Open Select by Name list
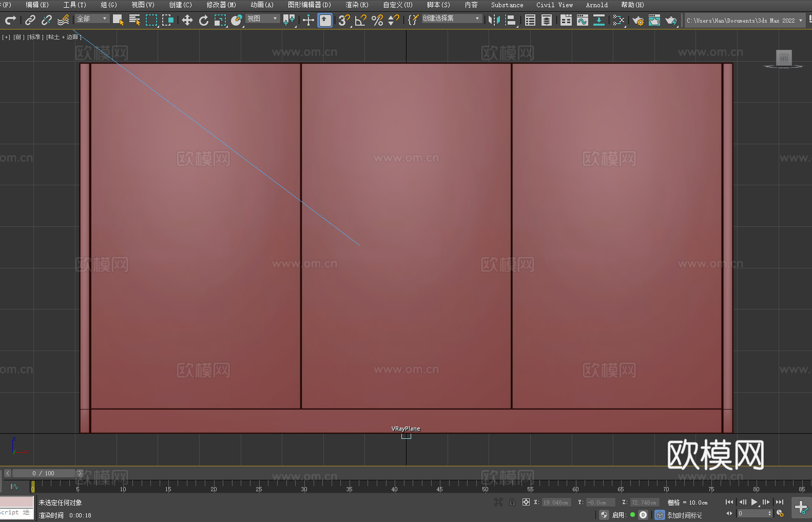 [x=134, y=20]
